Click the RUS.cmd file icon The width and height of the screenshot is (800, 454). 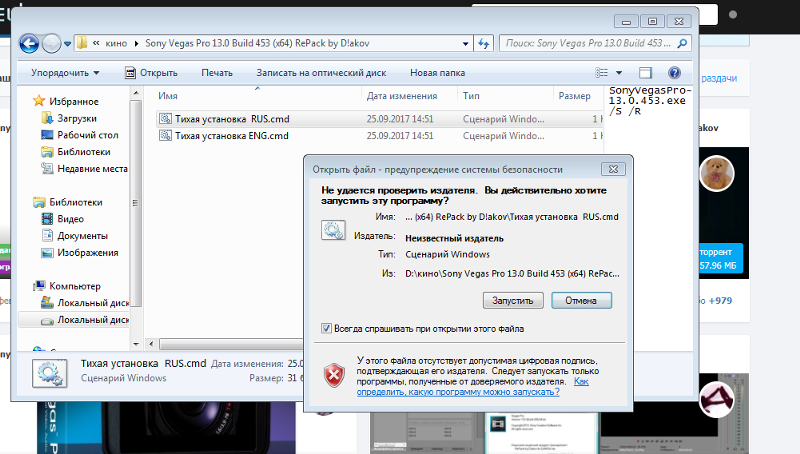tap(165, 119)
